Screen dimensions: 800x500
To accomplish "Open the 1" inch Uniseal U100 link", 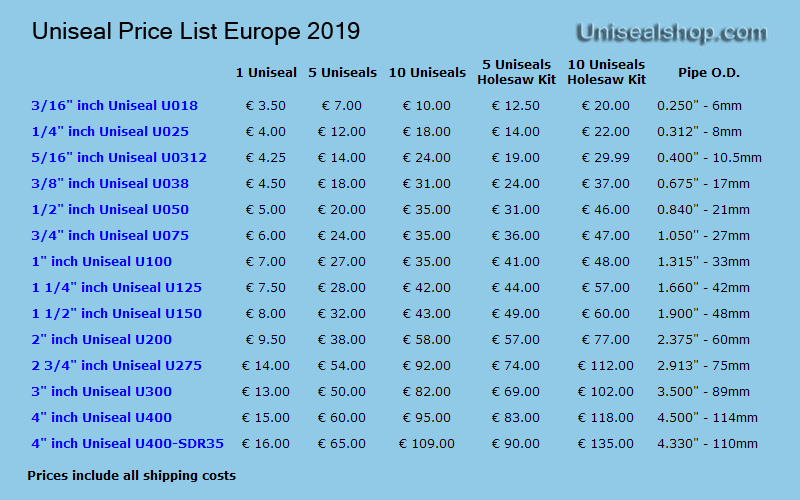I will (102, 262).
